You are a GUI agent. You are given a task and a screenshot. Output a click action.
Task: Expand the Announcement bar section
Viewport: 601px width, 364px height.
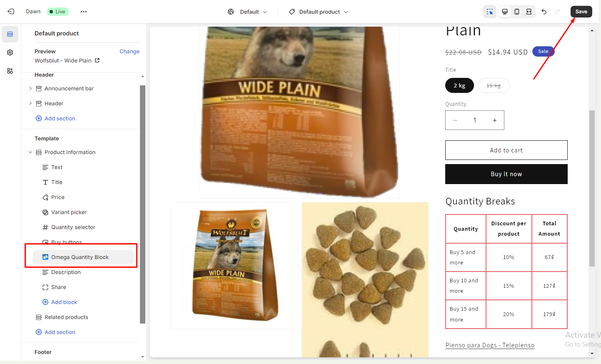[x=30, y=88]
